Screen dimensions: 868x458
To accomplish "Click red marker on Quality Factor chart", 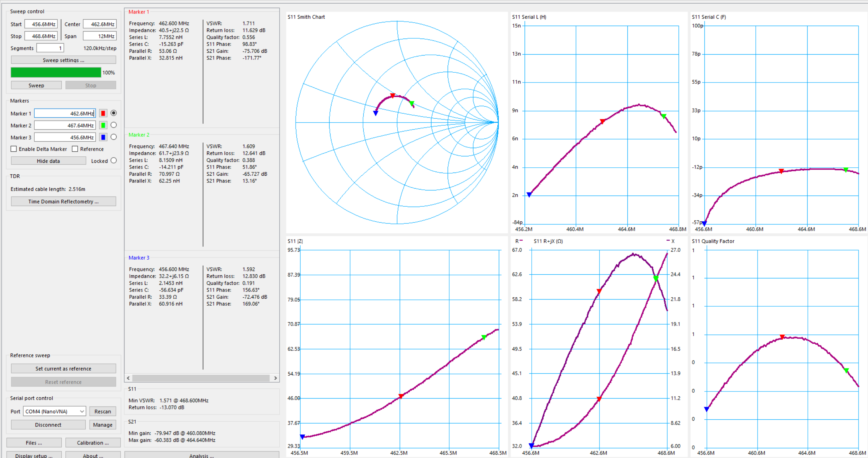I will 782,337.
